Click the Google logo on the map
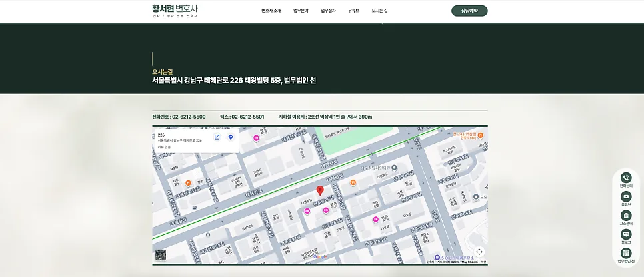Viewport: 644px width, 277px height. tap(320, 257)
